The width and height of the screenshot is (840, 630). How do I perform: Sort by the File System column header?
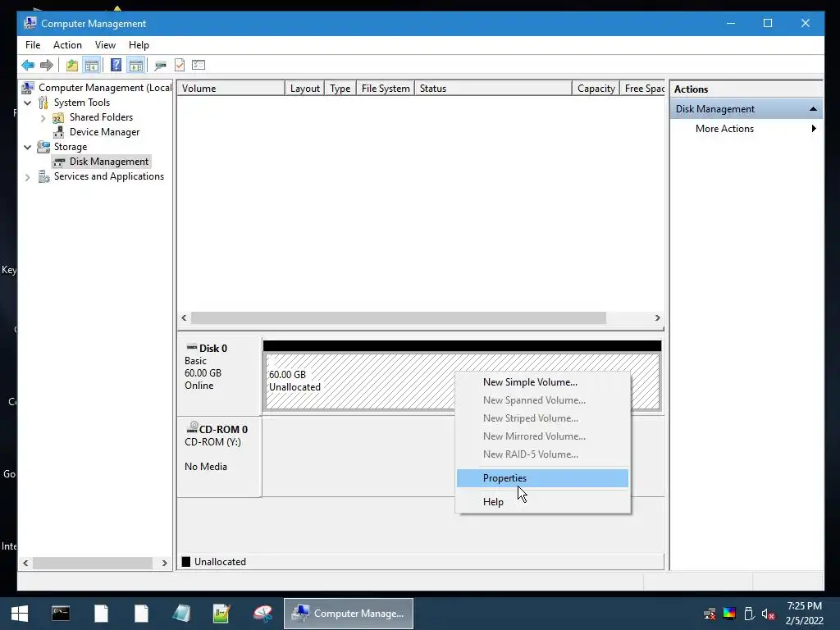coord(386,89)
